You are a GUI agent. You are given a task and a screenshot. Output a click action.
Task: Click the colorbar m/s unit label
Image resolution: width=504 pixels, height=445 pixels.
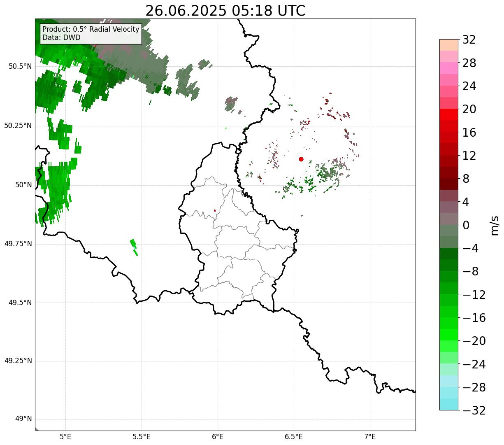tap(495, 225)
